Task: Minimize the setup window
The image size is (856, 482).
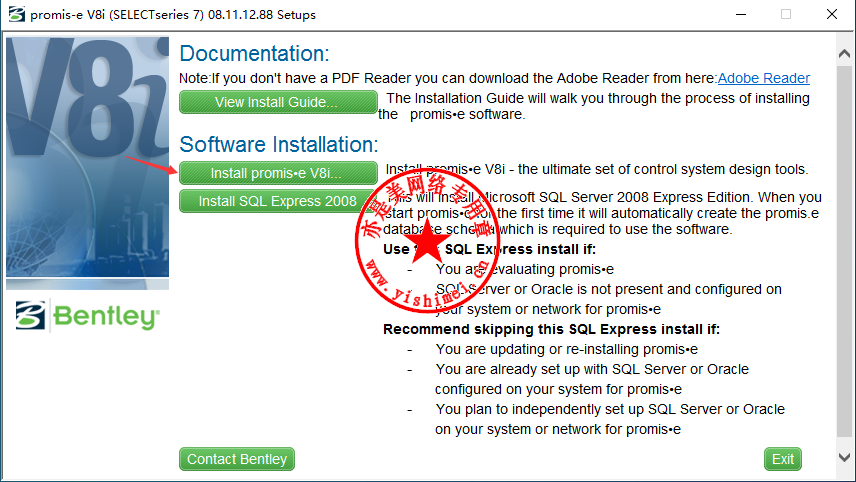Action: [741, 14]
